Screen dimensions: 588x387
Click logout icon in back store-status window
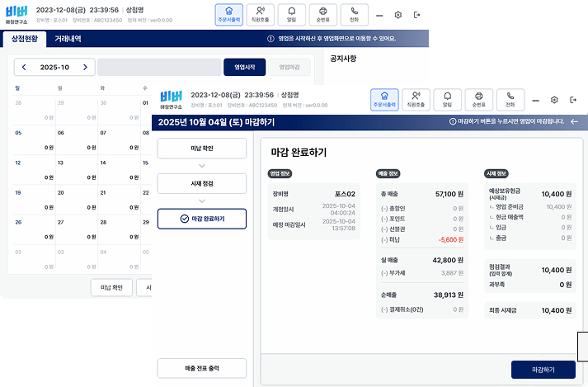pyautogui.click(x=416, y=15)
